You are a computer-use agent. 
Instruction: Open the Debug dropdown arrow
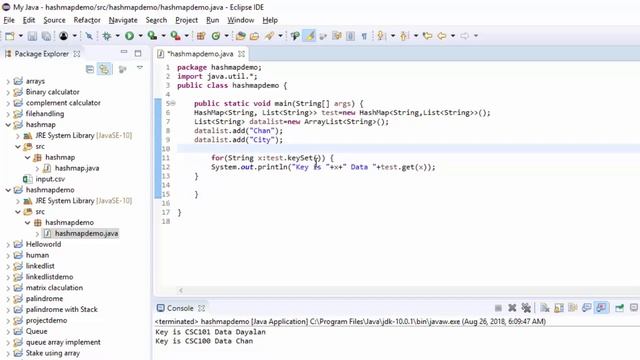tap(118, 36)
